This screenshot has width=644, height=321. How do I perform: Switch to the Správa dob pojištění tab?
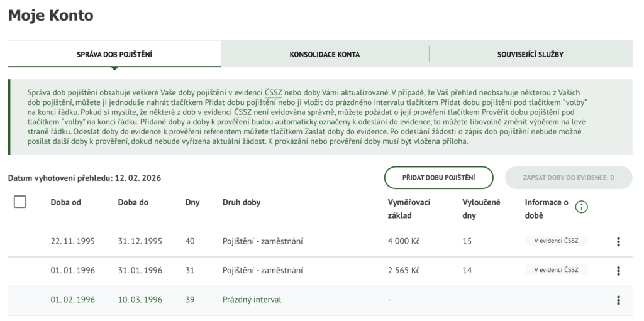tap(114, 54)
